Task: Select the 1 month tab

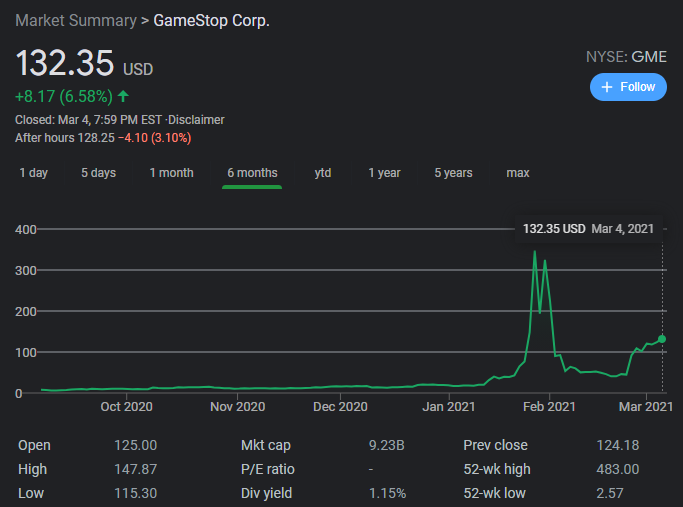Action: click(171, 173)
